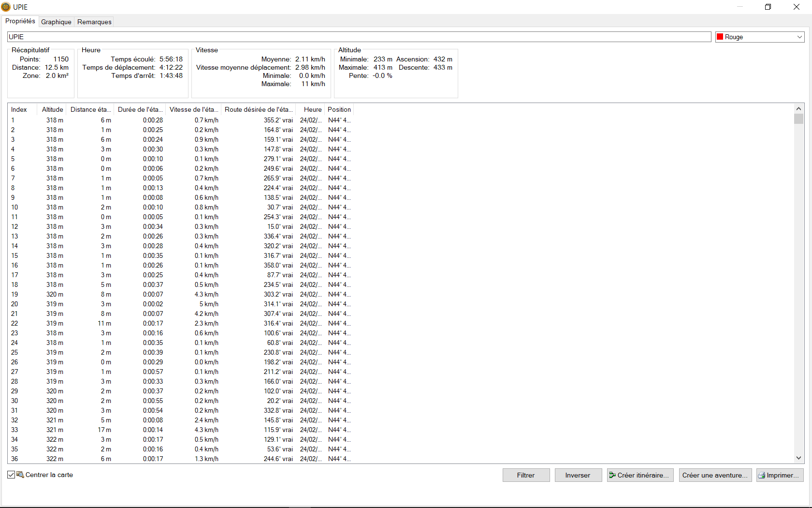Click the route value 15.0° vrai

tap(280, 226)
